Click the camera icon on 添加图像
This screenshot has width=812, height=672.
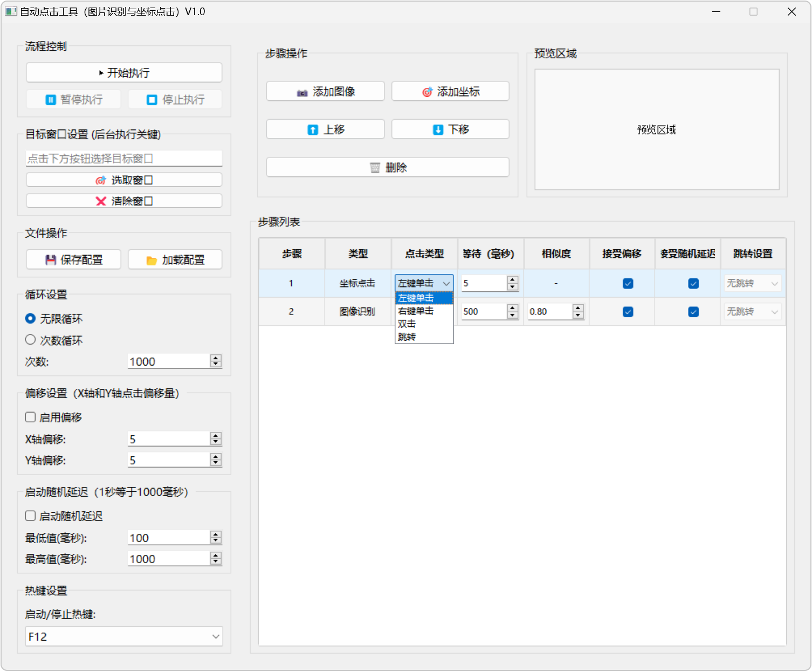[302, 92]
